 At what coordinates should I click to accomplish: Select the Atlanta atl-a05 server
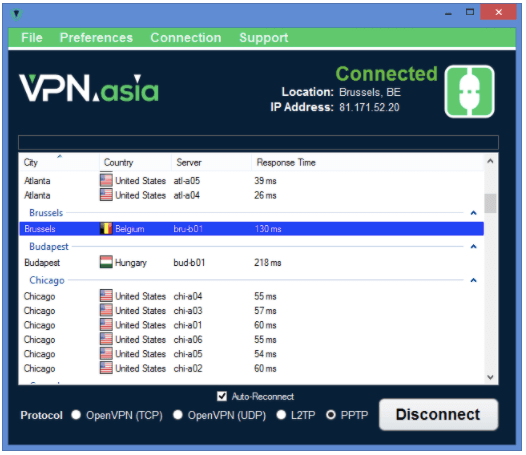(252, 181)
